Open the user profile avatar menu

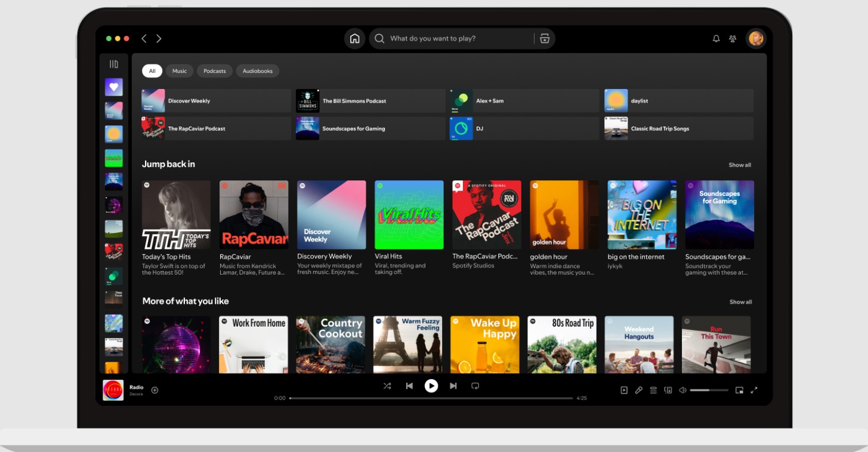click(x=756, y=39)
